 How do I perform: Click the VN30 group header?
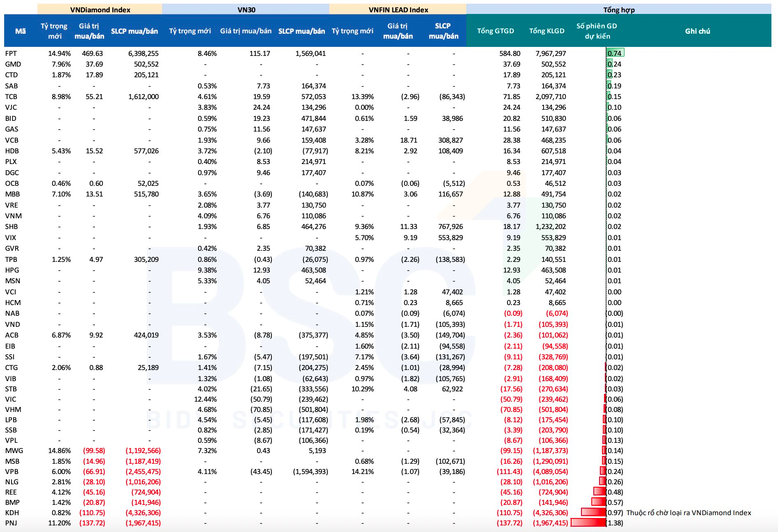(x=246, y=9)
